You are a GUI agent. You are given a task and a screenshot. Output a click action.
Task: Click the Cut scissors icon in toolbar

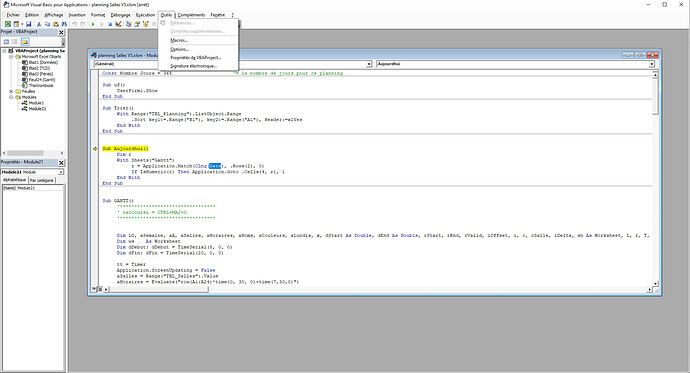tap(39, 24)
